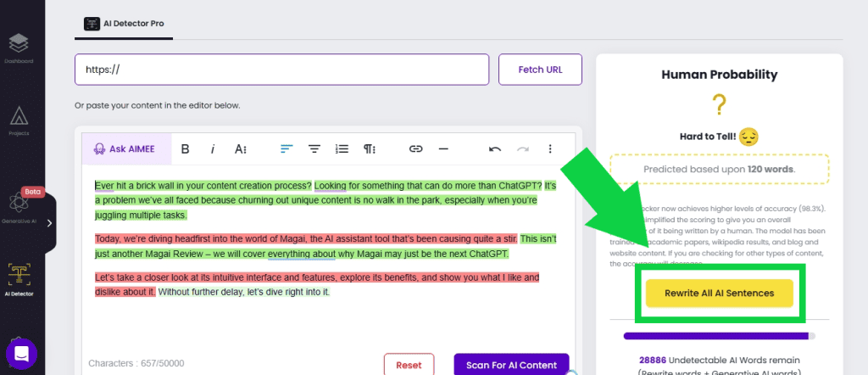Click the red sentence "Let's take a closer look"

click(317, 284)
